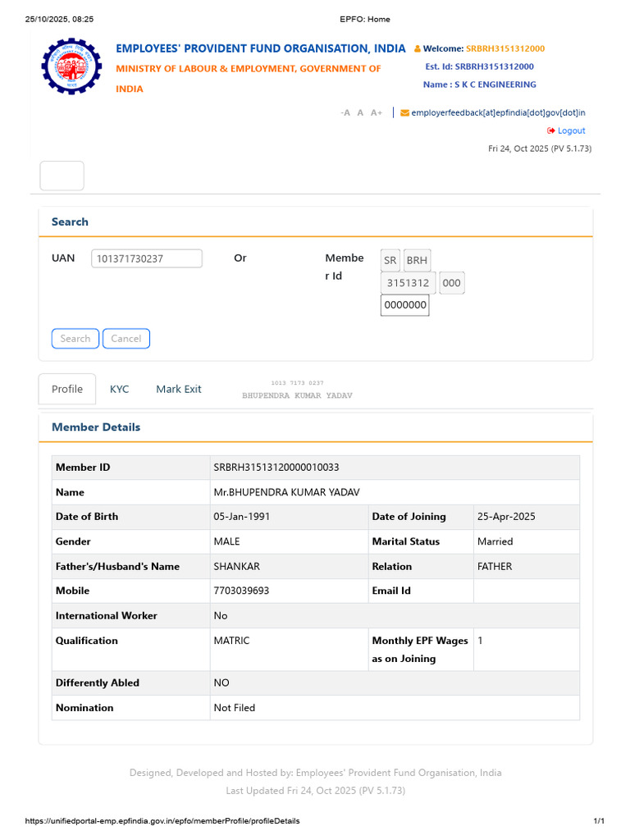Viewport: 630px width, 840px height.
Task: Focus the UAN input field
Action: point(147,258)
